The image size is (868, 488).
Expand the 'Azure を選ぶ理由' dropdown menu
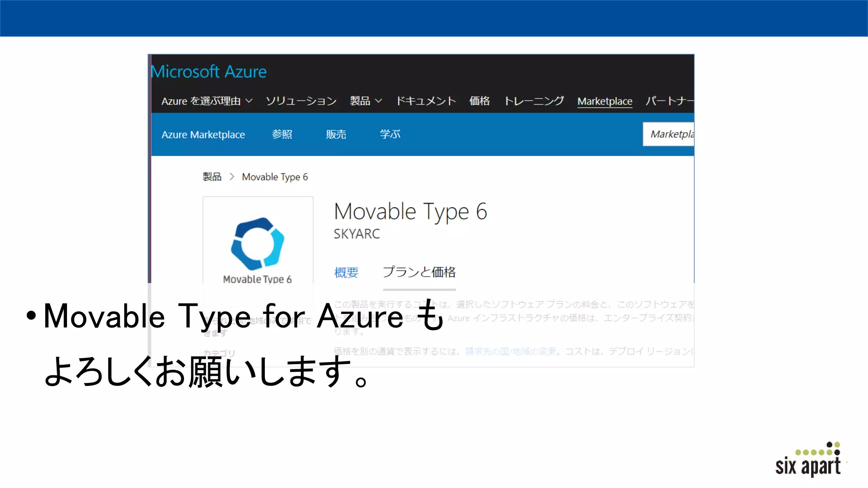(x=207, y=101)
